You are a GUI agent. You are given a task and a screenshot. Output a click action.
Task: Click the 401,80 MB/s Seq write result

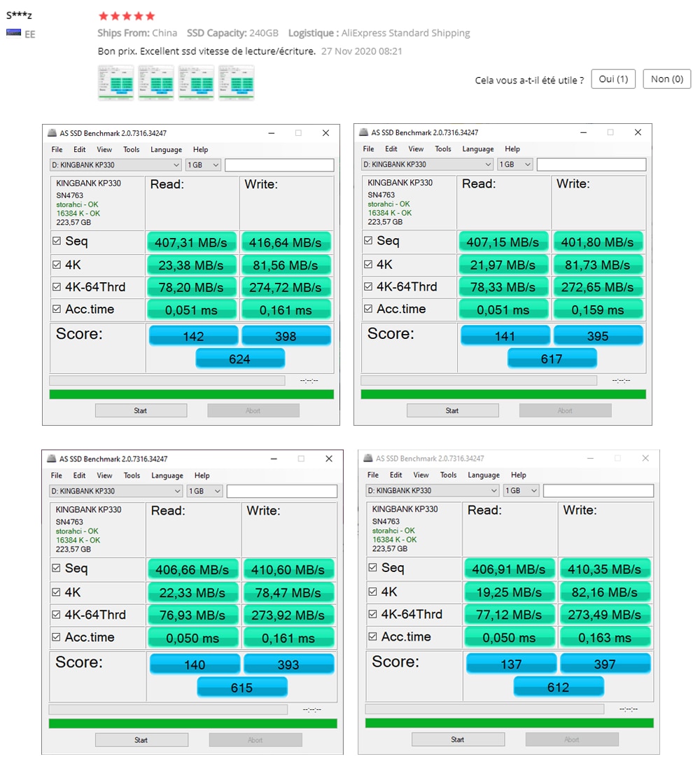597,242
